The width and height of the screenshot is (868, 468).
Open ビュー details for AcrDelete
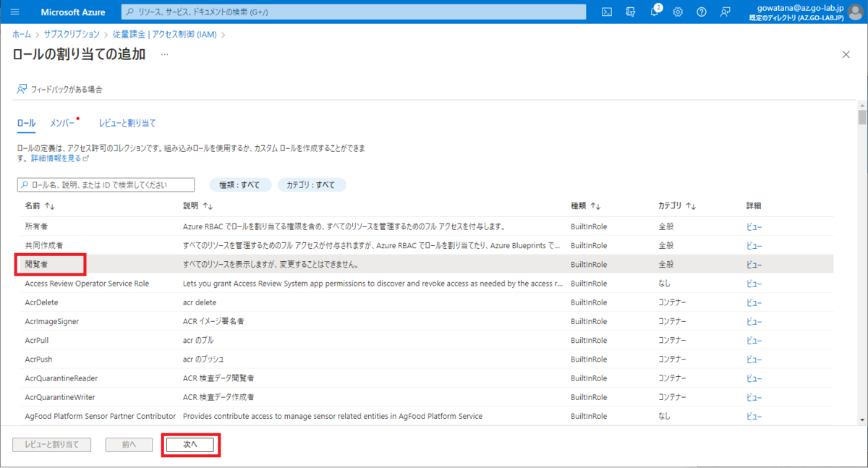coord(754,302)
